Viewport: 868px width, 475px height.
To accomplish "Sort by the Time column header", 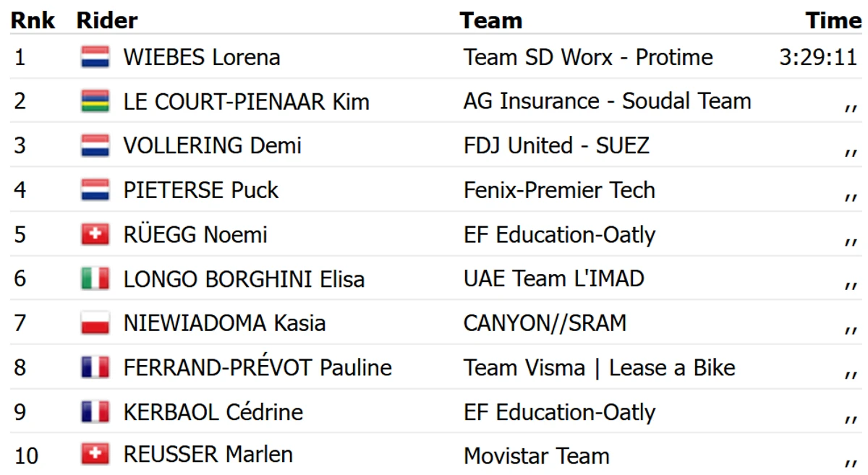I will 834,20.
